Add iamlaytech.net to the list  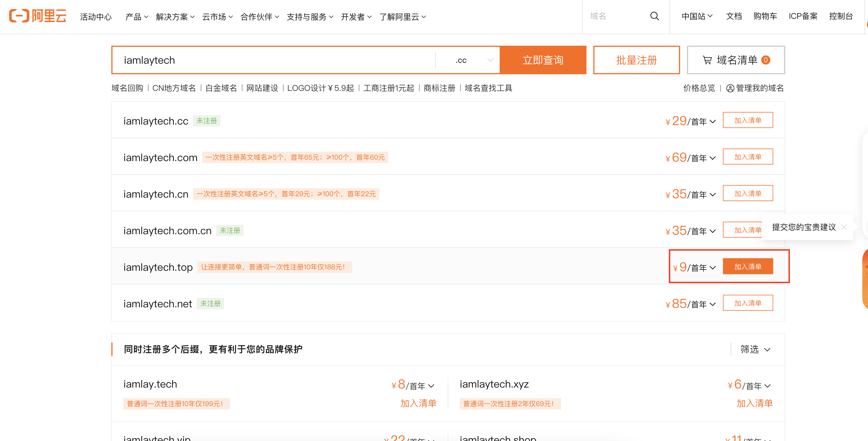tap(748, 303)
